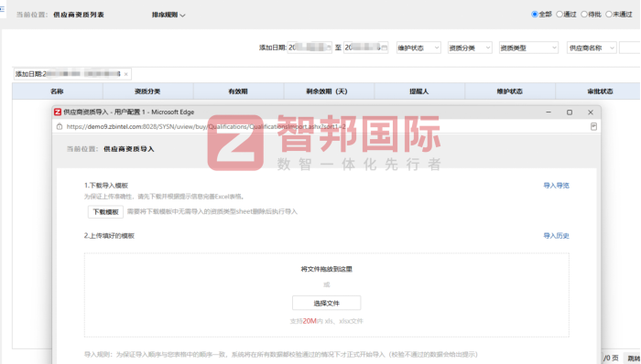Click the 选择文件 button
Viewport: 641px width, 364px height.
[x=326, y=304]
